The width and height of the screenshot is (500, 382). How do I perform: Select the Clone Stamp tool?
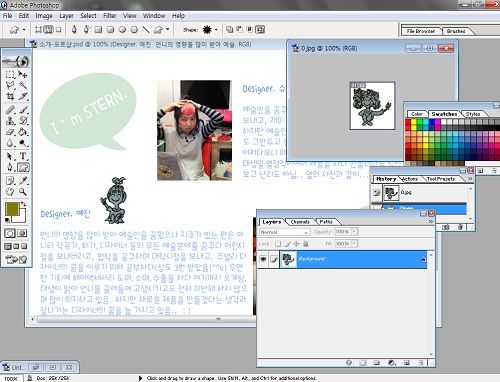[10, 121]
